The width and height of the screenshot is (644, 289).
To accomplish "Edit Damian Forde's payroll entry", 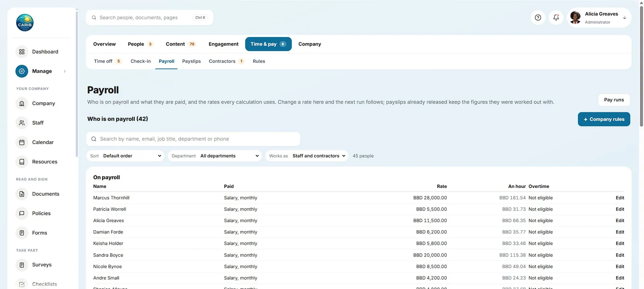I will (620, 232).
